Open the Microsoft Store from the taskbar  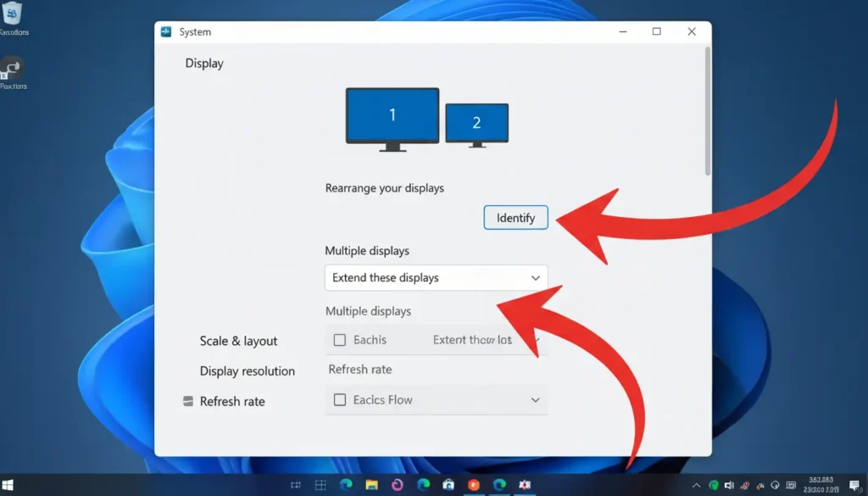click(448, 486)
